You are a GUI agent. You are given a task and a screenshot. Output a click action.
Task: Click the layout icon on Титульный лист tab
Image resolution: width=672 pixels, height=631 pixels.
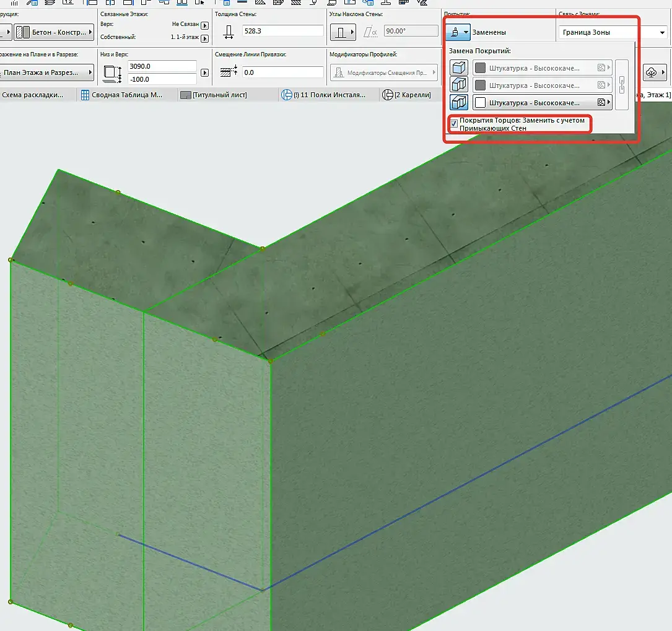click(186, 95)
